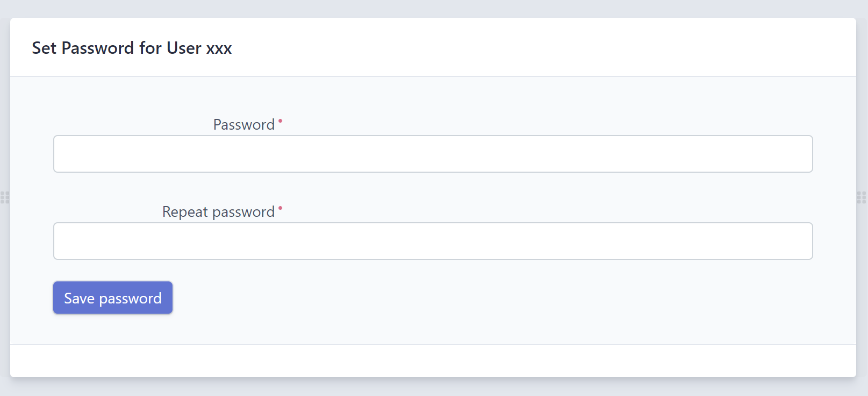Select the Password field label
The width and height of the screenshot is (868, 396).
(x=245, y=124)
